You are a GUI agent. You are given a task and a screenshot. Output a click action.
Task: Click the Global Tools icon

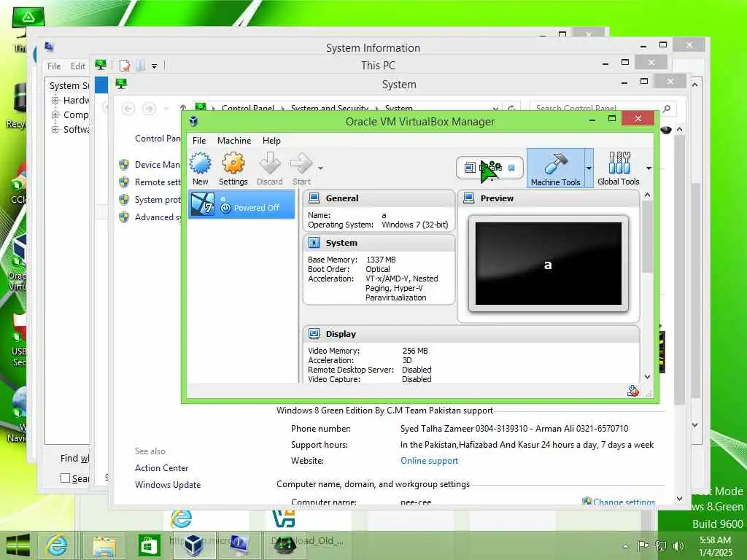[x=619, y=168]
